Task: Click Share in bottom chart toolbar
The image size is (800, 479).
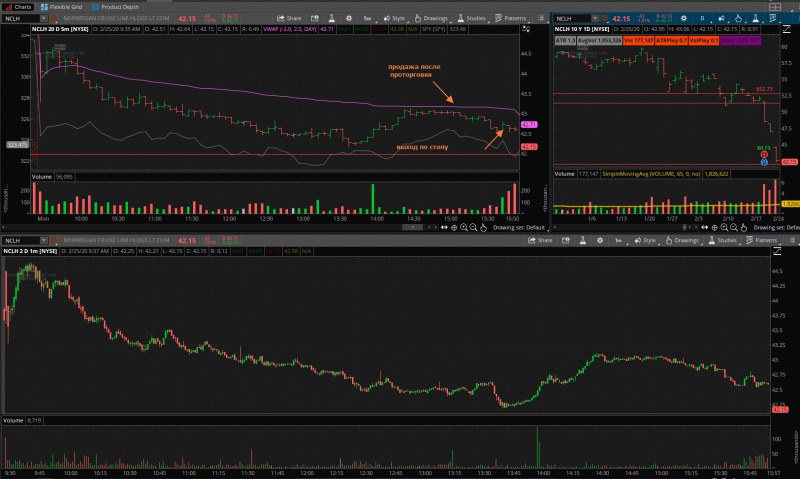Action: 541,240
